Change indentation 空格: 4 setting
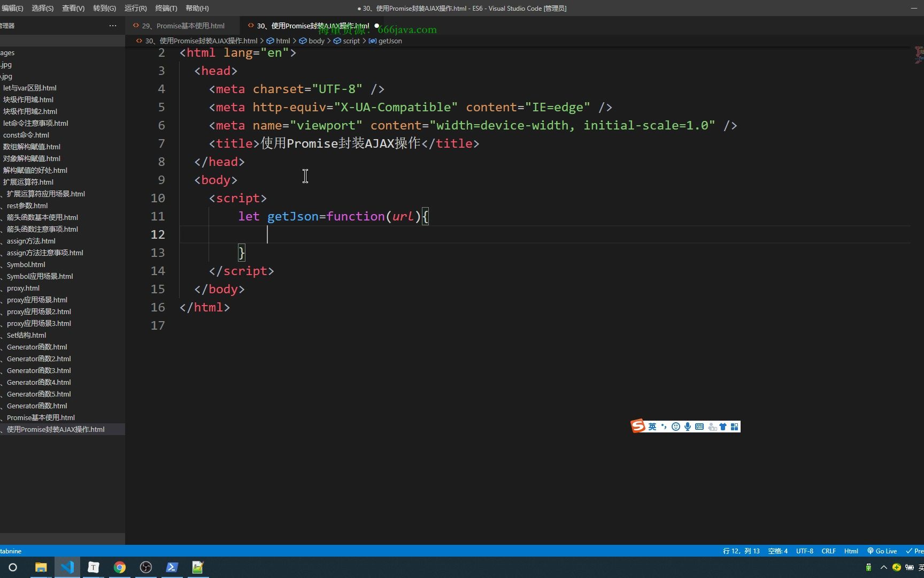Screen dimensions: 924x578 [777, 551]
